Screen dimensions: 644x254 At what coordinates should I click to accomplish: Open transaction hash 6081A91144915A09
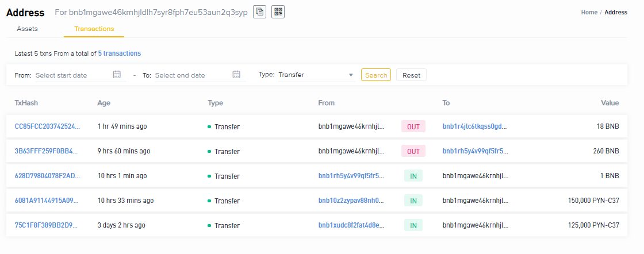pos(47,201)
